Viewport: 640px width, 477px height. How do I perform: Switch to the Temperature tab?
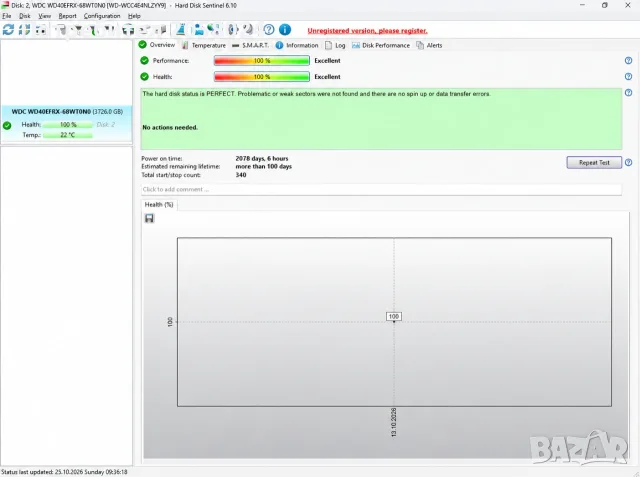coord(204,45)
